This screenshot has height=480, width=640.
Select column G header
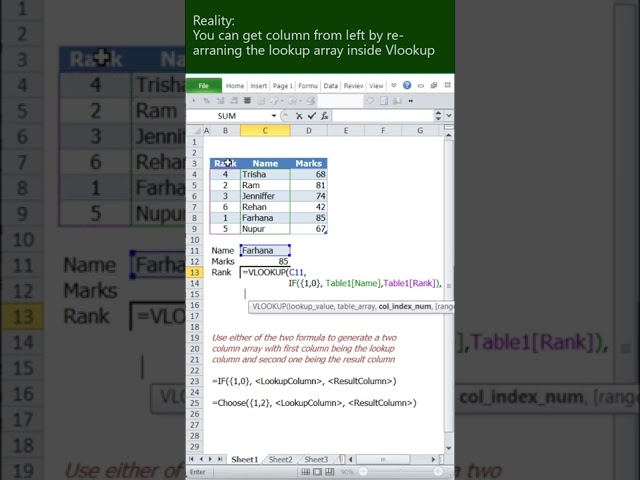point(420,131)
